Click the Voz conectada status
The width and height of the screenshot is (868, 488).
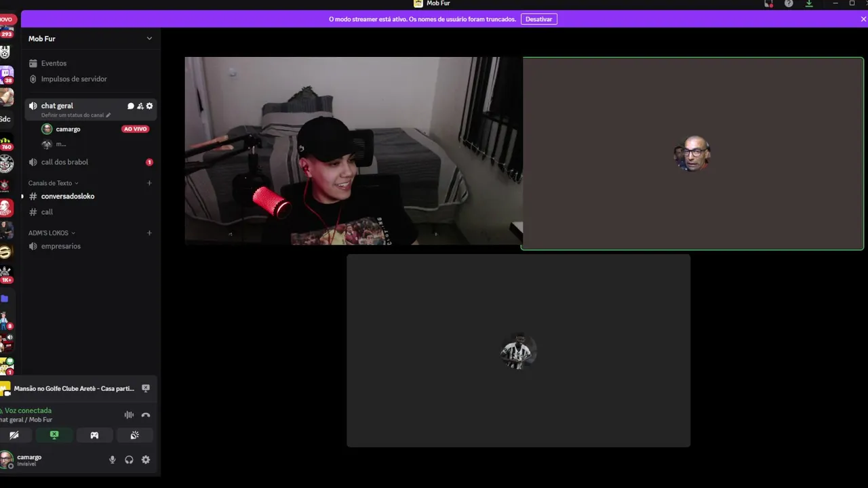click(x=28, y=411)
